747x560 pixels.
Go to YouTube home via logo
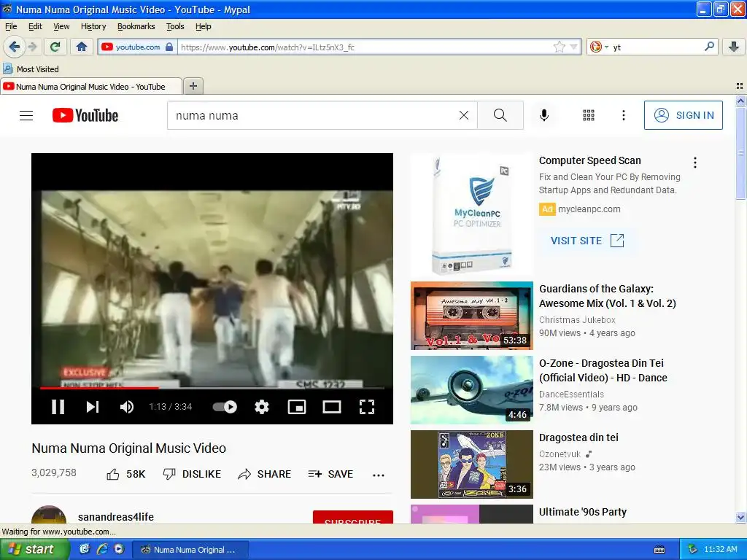tap(85, 116)
